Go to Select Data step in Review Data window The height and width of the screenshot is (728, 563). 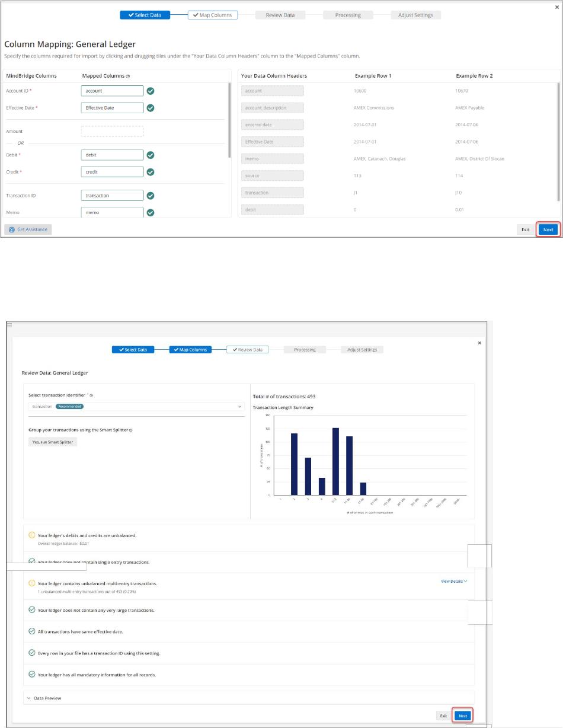tap(133, 350)
